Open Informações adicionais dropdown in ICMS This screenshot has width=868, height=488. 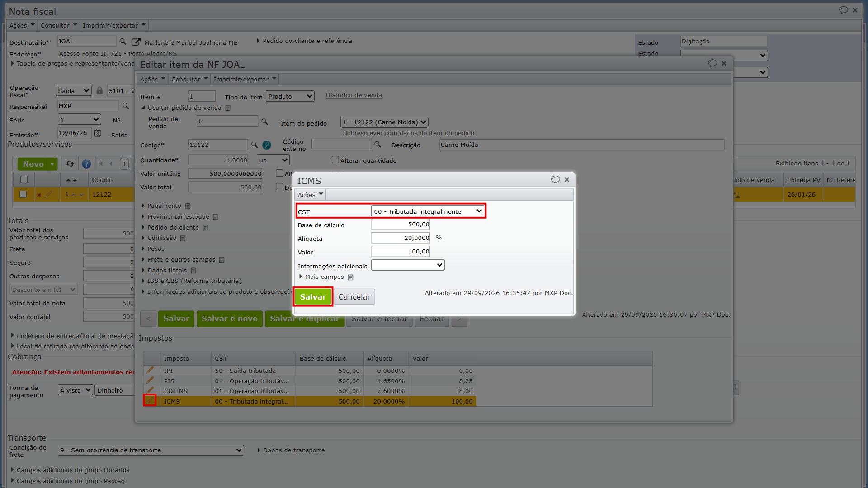(408, 265)
